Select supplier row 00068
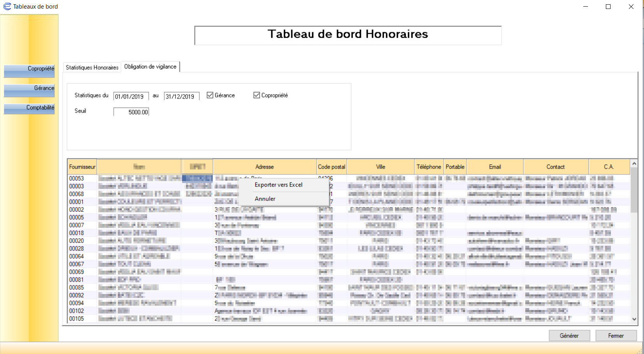Screen dimensions: 644x354 pyautogui.click(x=349, y=194)
